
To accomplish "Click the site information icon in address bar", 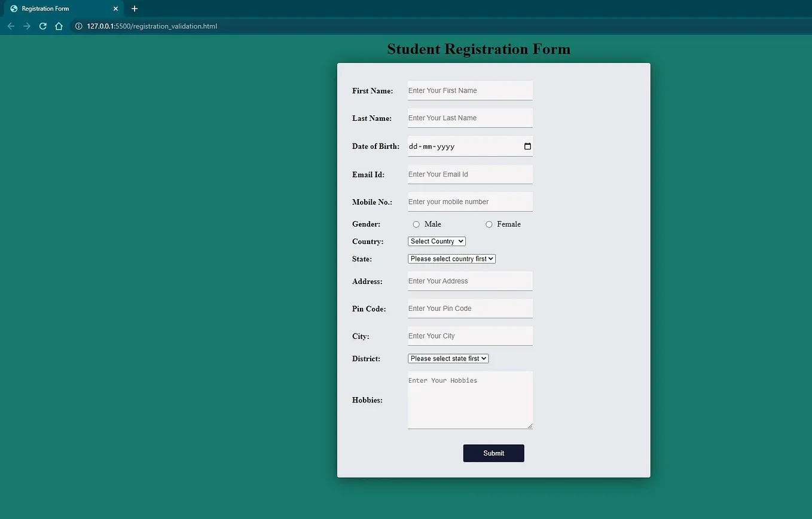I will pos(78,26).
